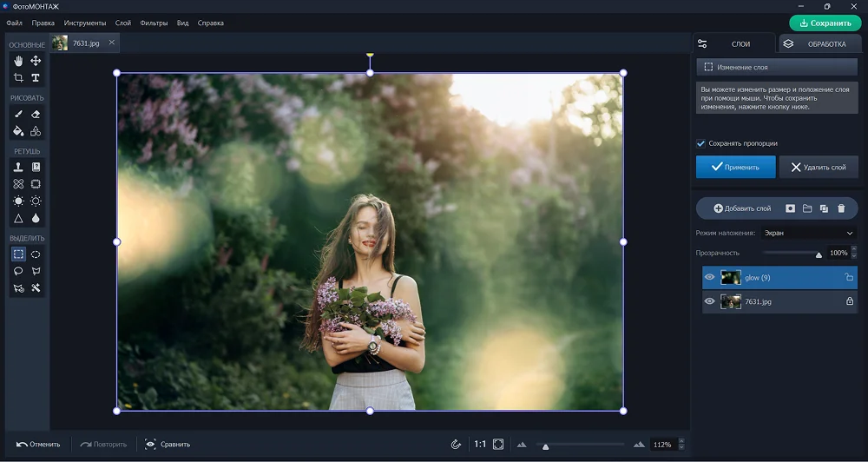Select the question mark retouch tool
This screenshot has height=462, width=868.
click(x=36, y=167)
